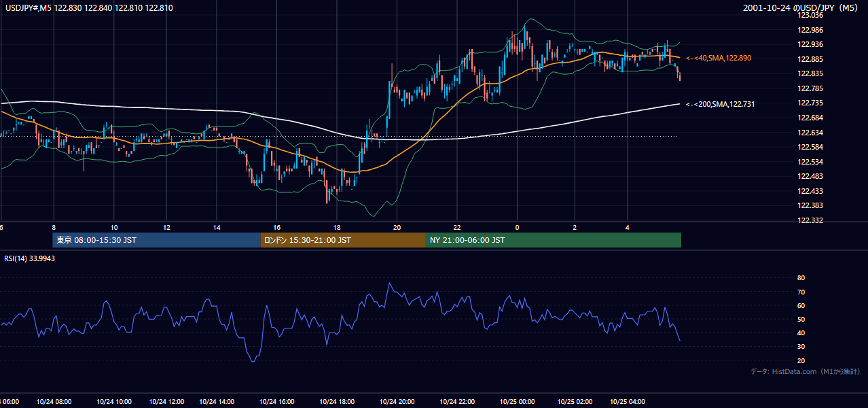Click hour marker 20 under the chart
The width and height of the screenshot is (868, 408).
(397, 227)
